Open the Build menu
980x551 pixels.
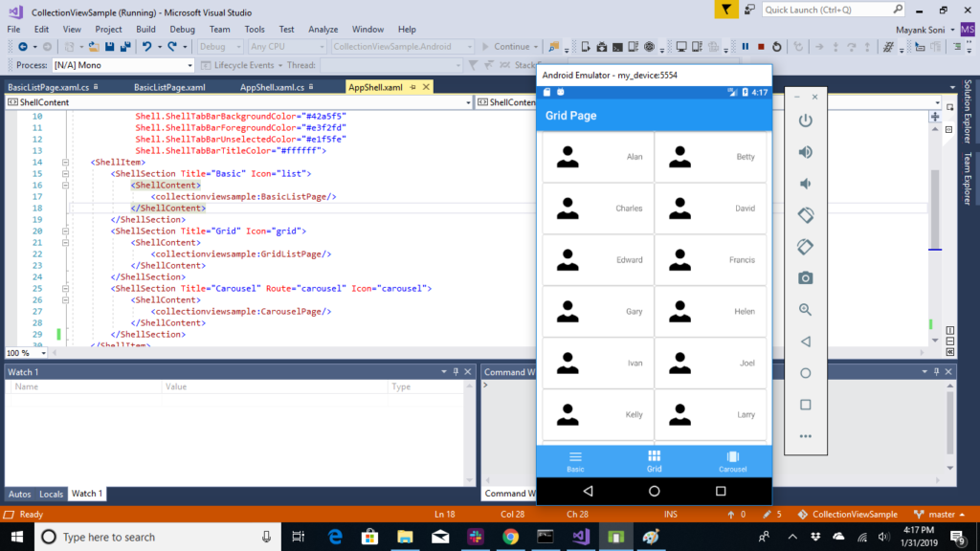click(x=145, y=30)
